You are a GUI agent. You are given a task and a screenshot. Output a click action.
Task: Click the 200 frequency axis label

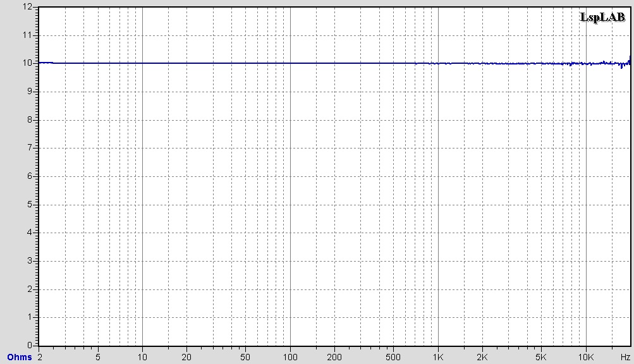tap(334, 358)
